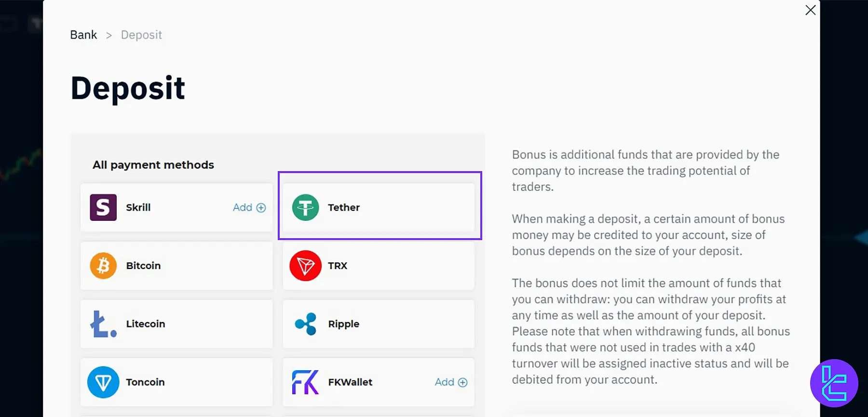Screen dimensions: 868x417
Task: Select the Litecoin payment method card
Action: click(176, 324)
